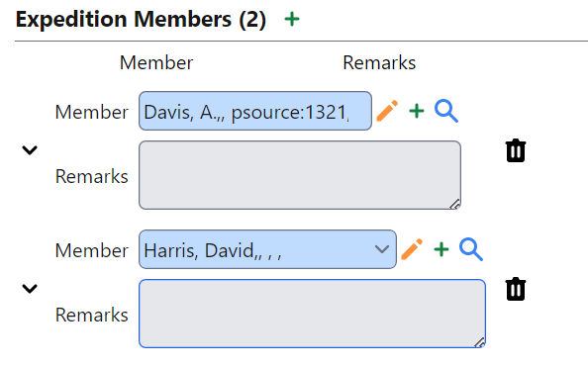Edit the Davis, A. member record
This screenshot has height=367, width=588.
[387, 111]
